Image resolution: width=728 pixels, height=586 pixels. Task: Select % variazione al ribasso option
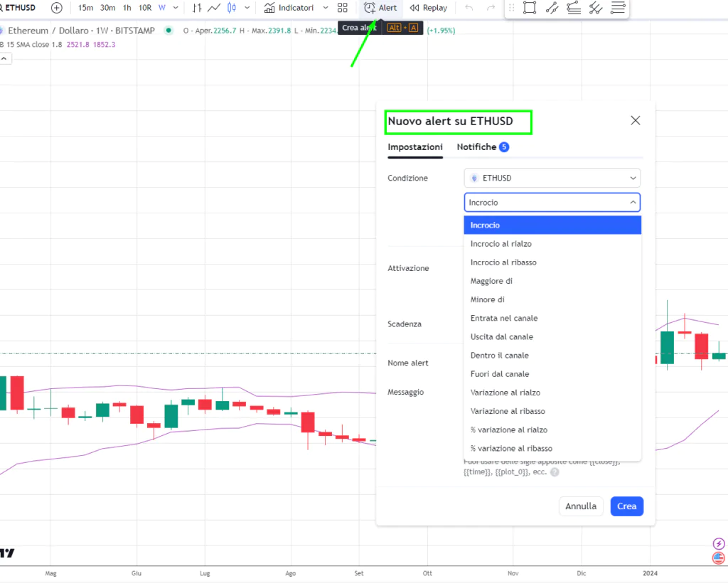coord(552,448)
